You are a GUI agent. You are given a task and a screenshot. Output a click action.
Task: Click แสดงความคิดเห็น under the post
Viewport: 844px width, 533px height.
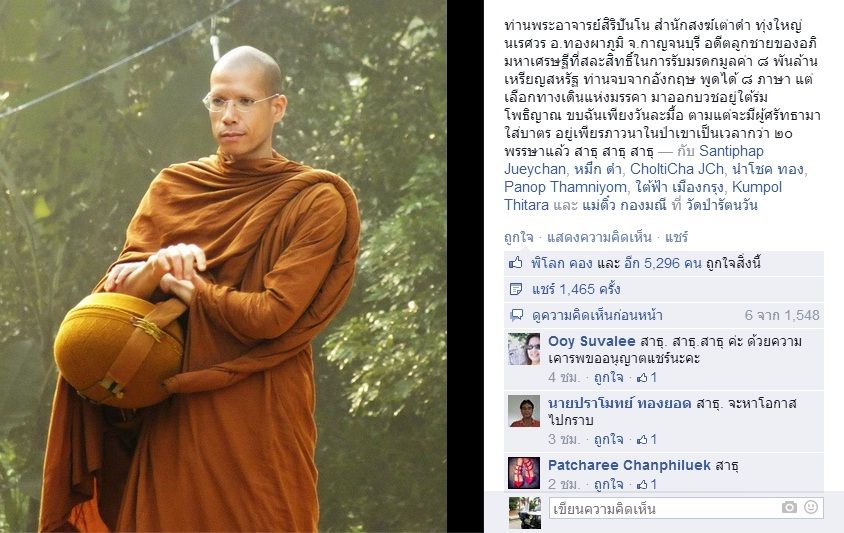click(599, 237)
